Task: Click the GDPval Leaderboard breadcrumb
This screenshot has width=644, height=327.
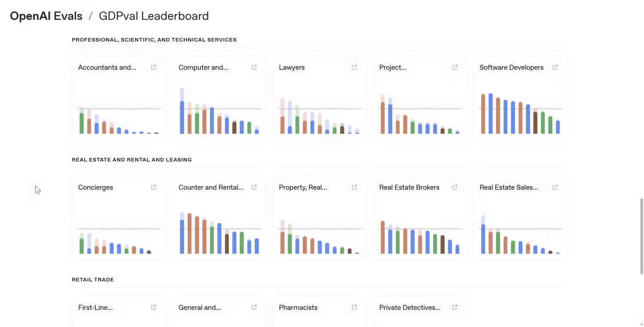Action: click(x=154, y=16)
